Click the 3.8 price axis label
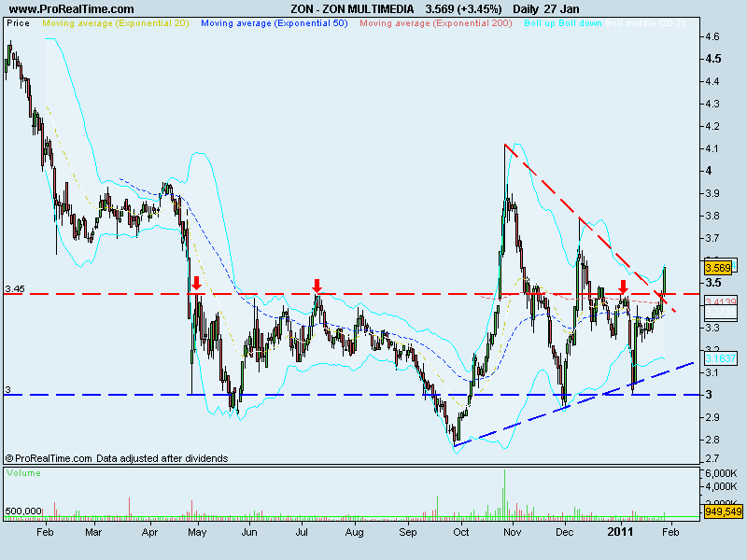This screenshot has height=560, width=747. pos(712,216)
